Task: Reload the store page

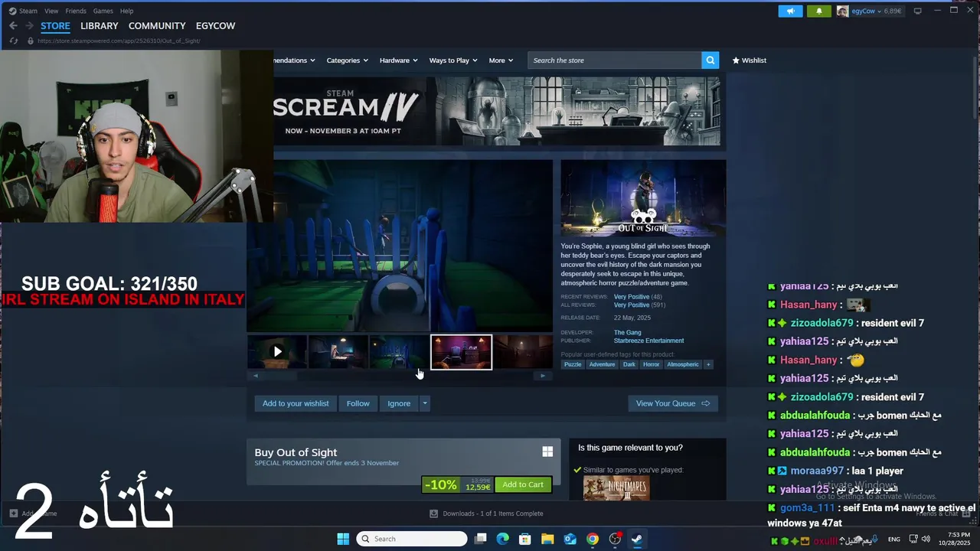Action: 14,41
